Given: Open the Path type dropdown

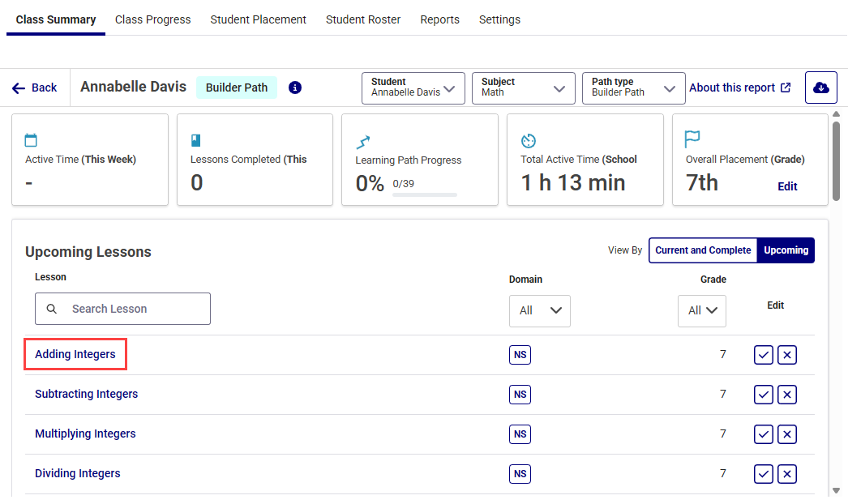Looking at the screenshot, I should click(x=633, y=88).
